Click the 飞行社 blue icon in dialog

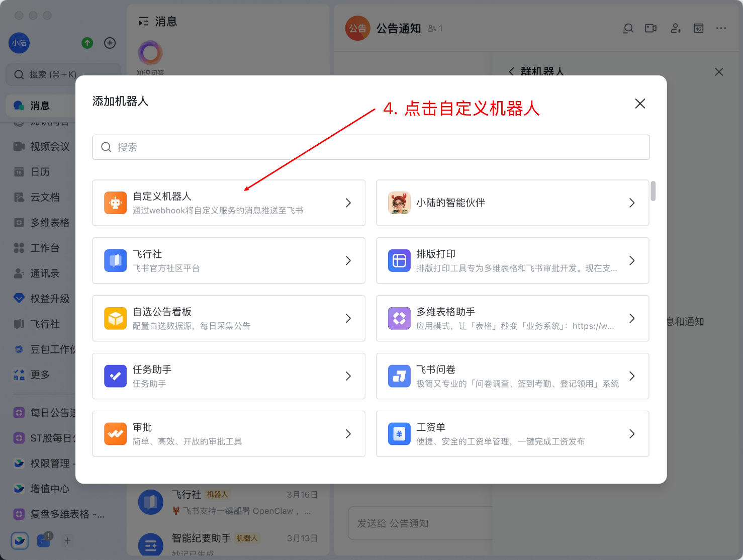point(115,261)
